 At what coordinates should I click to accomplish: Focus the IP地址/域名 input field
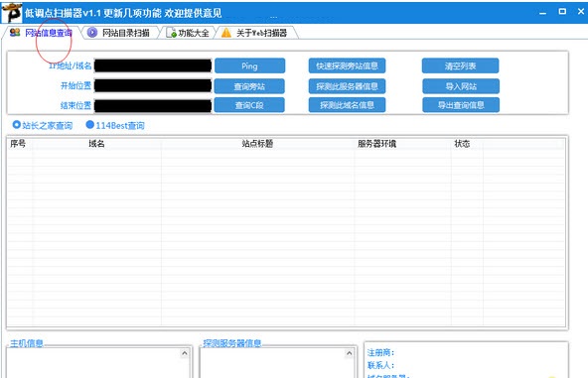(153, 65)
